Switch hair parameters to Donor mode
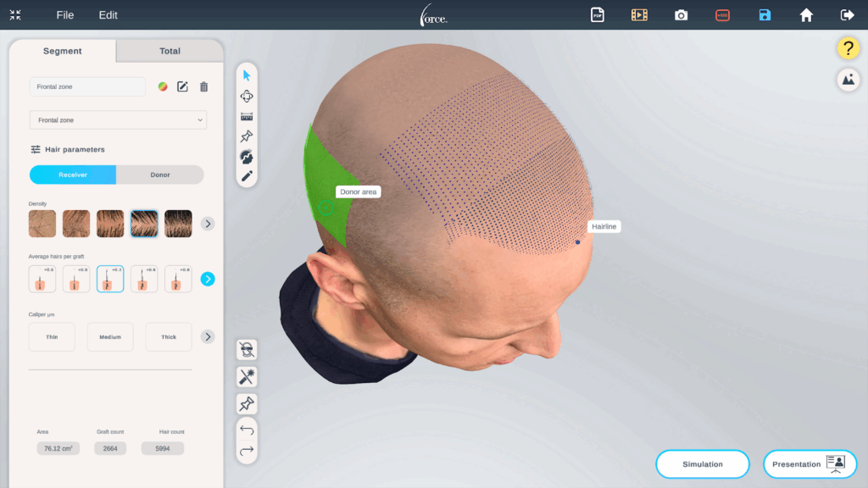The image size is (868, 488). pos(160,175)
